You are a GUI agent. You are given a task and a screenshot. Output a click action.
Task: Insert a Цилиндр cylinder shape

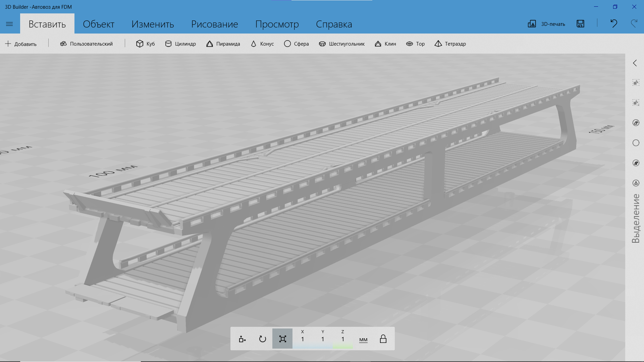pyautogui.click(x=180, y=44)
